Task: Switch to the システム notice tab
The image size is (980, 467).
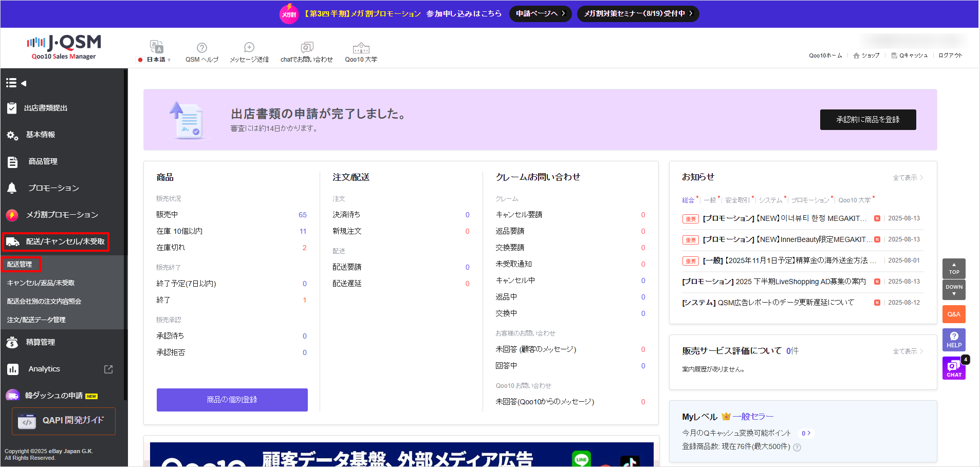Action: (x=770, y=200)
